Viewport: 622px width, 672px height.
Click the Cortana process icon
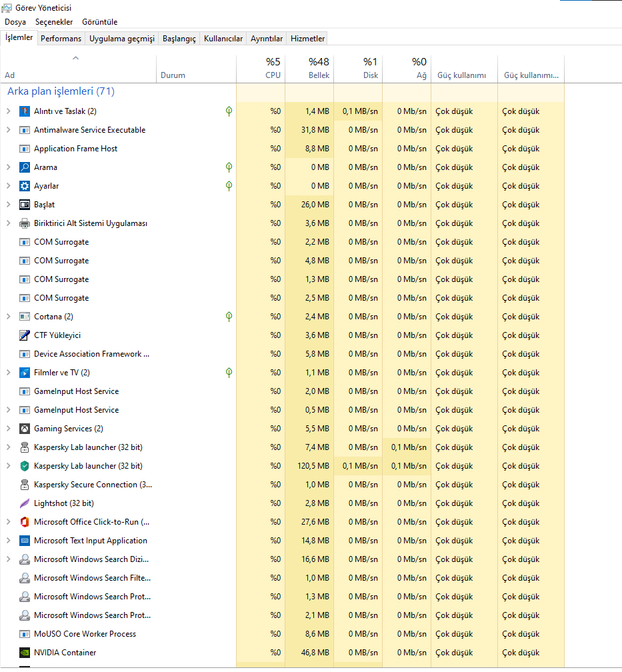tap(25, 317)
